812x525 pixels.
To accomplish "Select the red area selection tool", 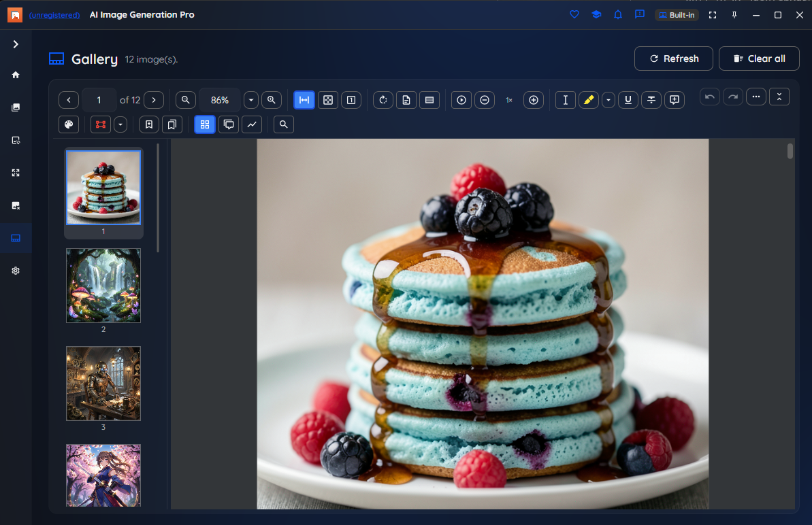I will click(x=101, y=124).
